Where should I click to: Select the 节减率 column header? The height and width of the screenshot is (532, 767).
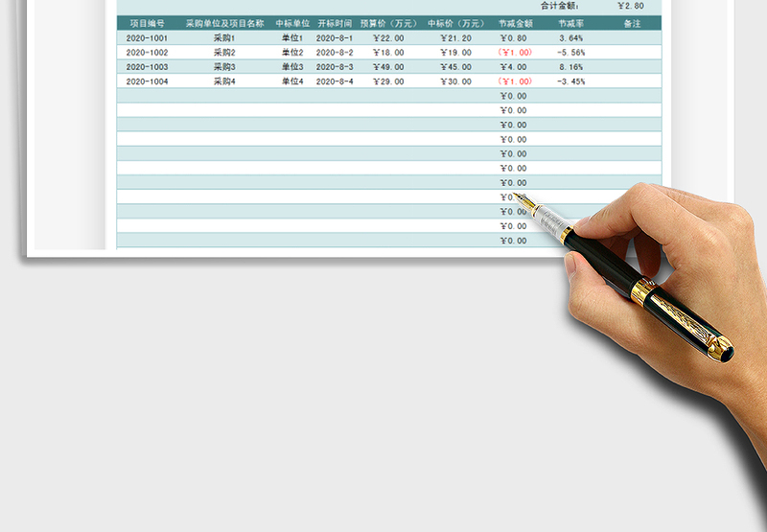click(571, 23)
